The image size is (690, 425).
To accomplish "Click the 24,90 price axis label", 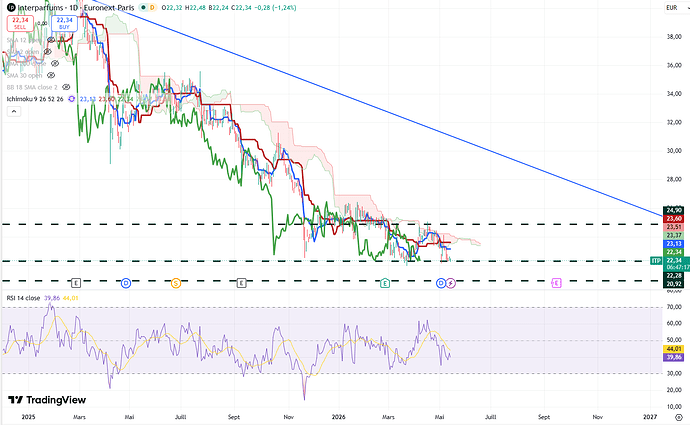I will (x=674, y=210).
